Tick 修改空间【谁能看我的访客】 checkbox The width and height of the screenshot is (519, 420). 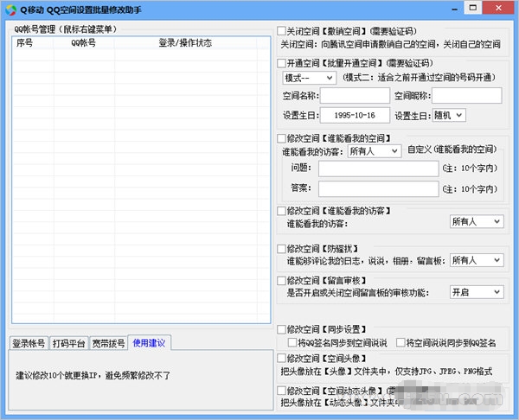click(x=281, y=211)
